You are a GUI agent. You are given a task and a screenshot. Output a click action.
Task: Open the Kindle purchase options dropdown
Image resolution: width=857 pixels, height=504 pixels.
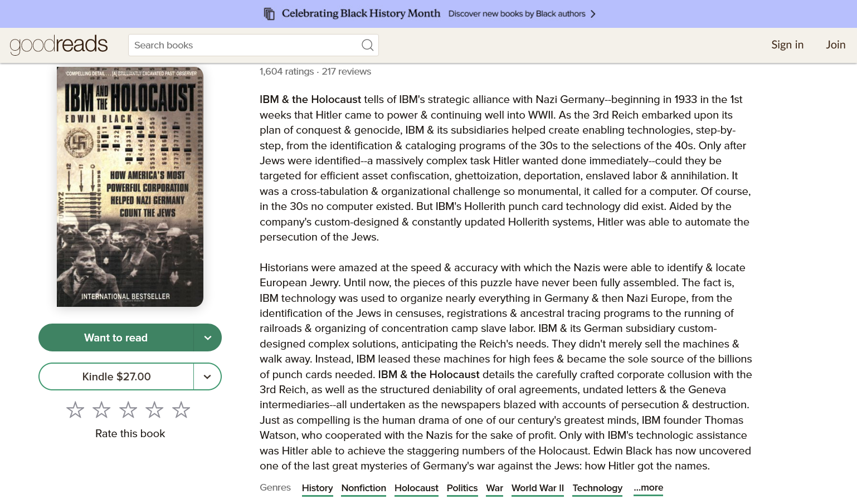pos(207,376)
